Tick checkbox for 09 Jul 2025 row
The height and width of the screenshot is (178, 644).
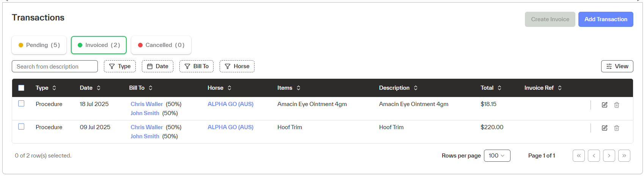(x=21, y=126)
